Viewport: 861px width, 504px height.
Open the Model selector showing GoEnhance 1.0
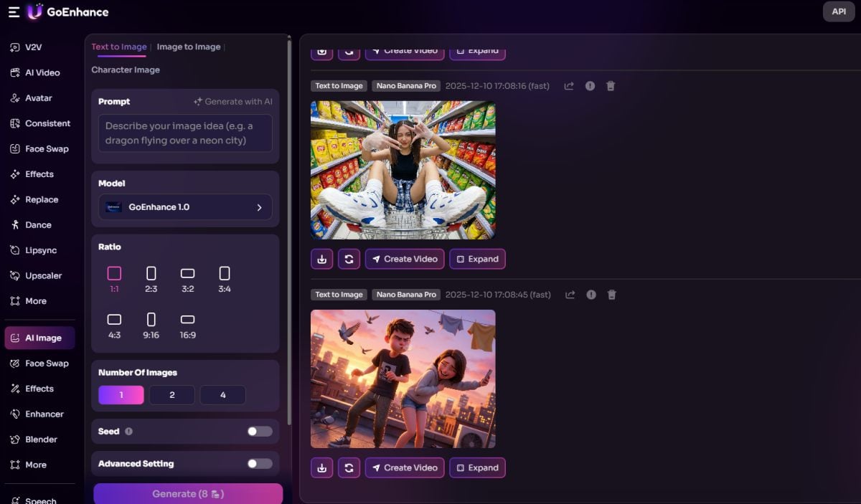184,206
